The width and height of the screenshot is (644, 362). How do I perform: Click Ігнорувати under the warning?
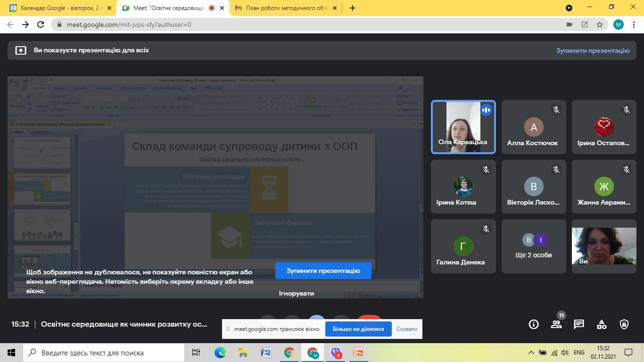296,293
